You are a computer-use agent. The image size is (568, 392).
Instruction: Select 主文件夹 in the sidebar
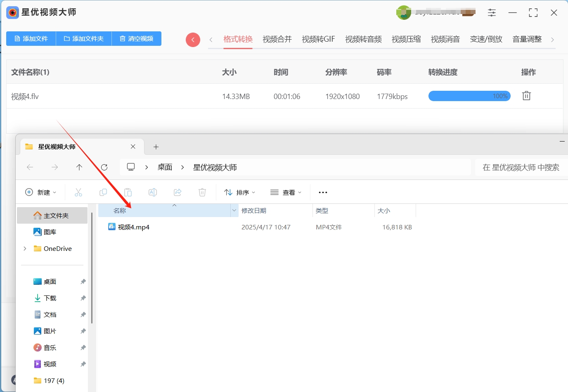[x=52, y=215]
